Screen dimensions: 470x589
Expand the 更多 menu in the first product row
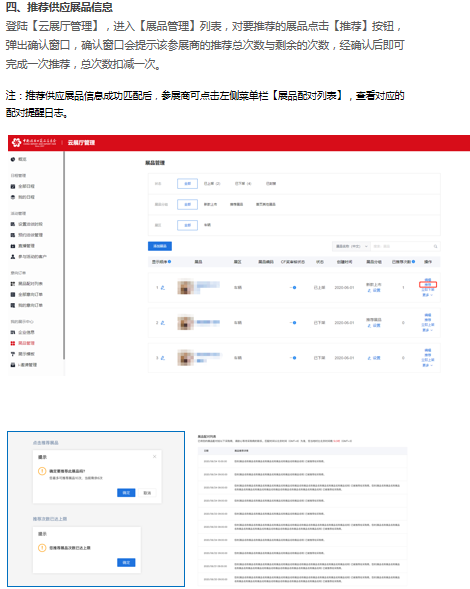point(428,295)
